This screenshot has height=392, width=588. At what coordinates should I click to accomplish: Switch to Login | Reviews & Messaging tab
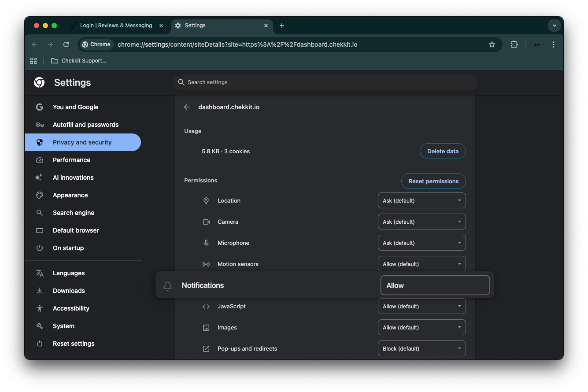[116, 26]
